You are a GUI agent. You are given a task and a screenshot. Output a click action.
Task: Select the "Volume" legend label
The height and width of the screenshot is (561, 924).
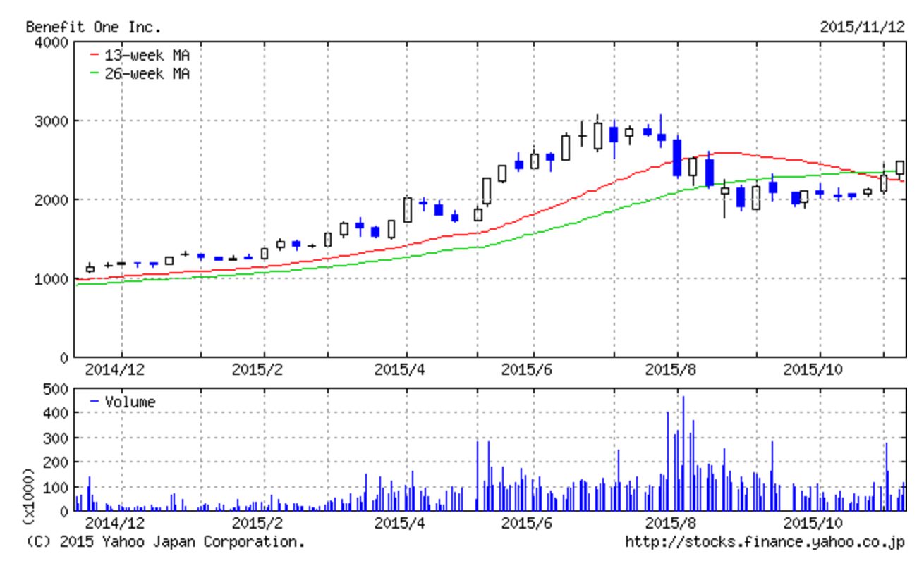pyautogui.click(x=130, y=402)
